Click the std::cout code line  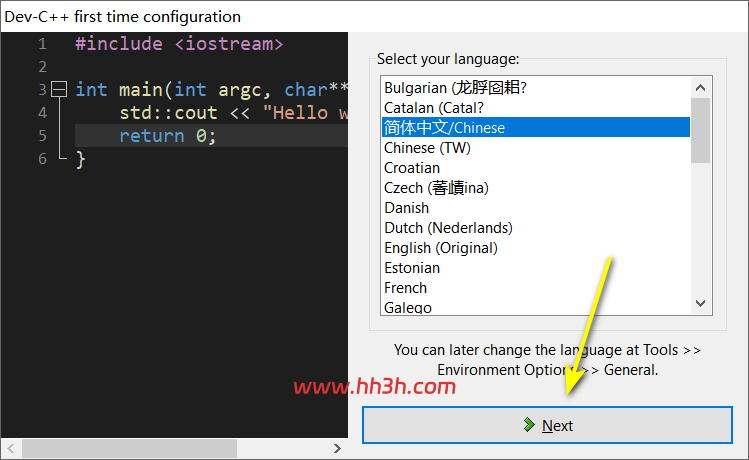click(234, 113)
